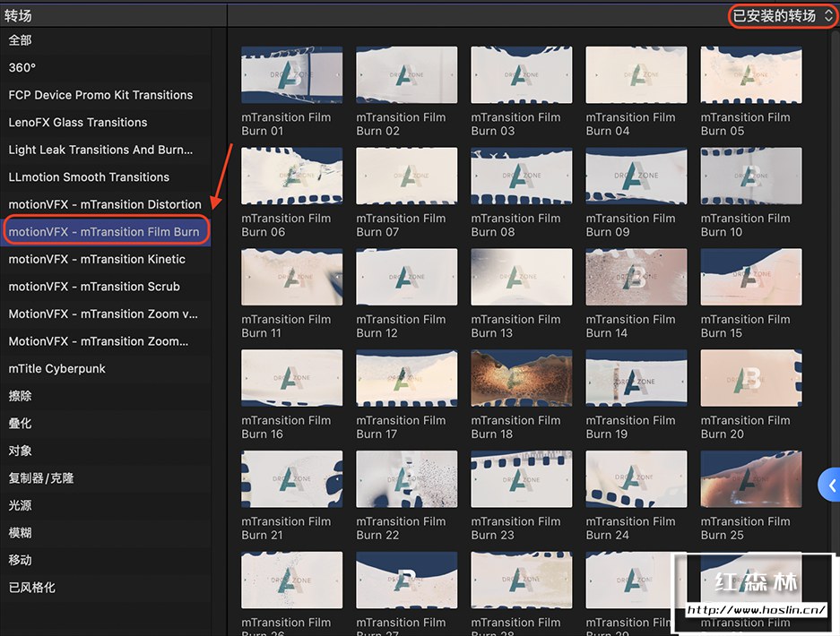840x636 pixels.
Task: Select the 光源 category
Action: 106,505
